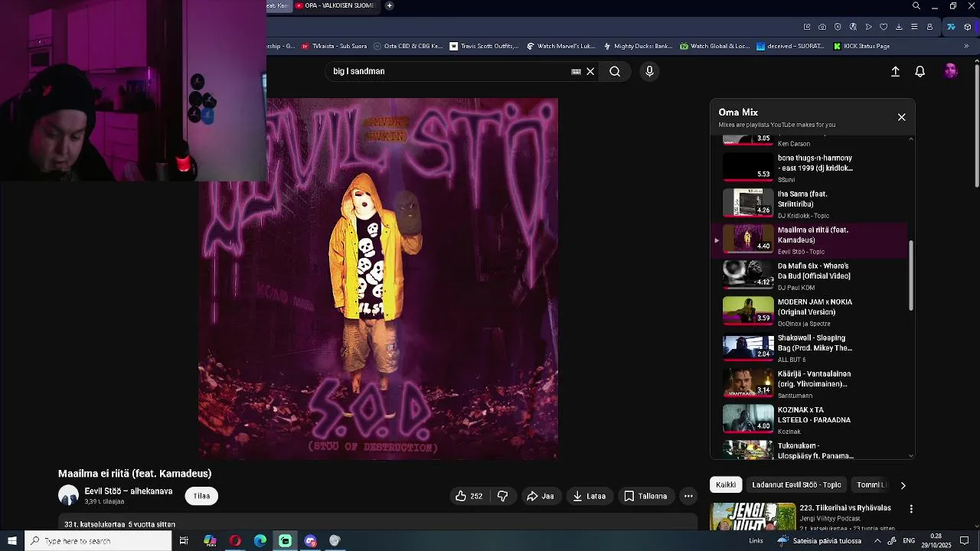Image resolution: width=980 pixels, height=551 pixels.
Task: Click the Käärijä 3.14 video thumbnail
Action: pos(748,383)
